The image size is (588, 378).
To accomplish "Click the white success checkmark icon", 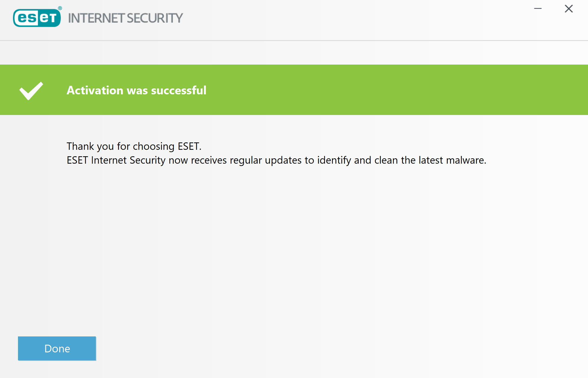I will [x=31, y=91].
